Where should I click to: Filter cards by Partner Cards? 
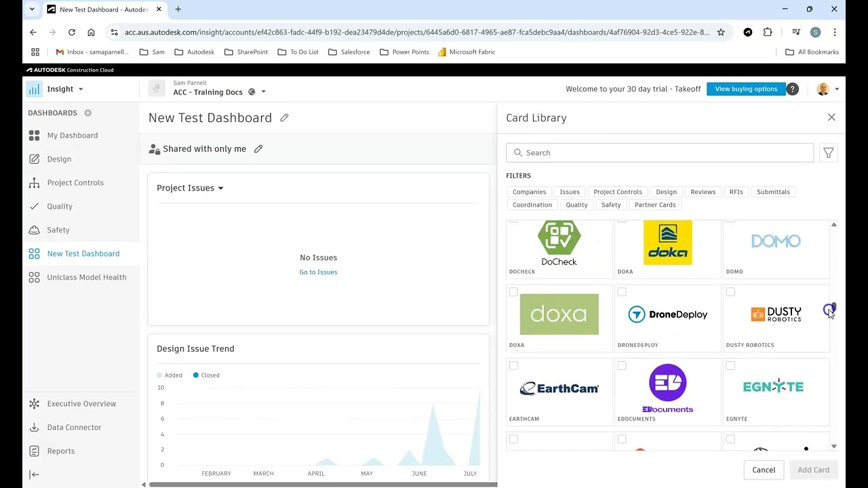coord(655,205)
